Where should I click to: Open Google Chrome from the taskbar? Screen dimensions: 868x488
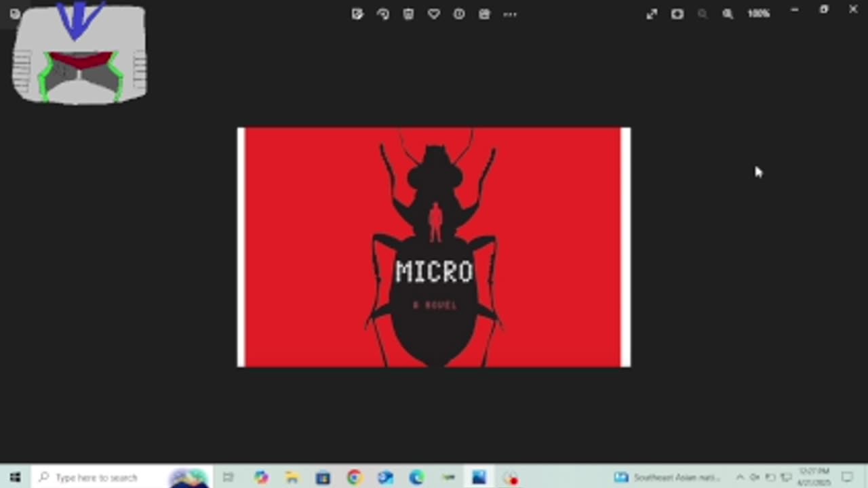click(354, 477)
